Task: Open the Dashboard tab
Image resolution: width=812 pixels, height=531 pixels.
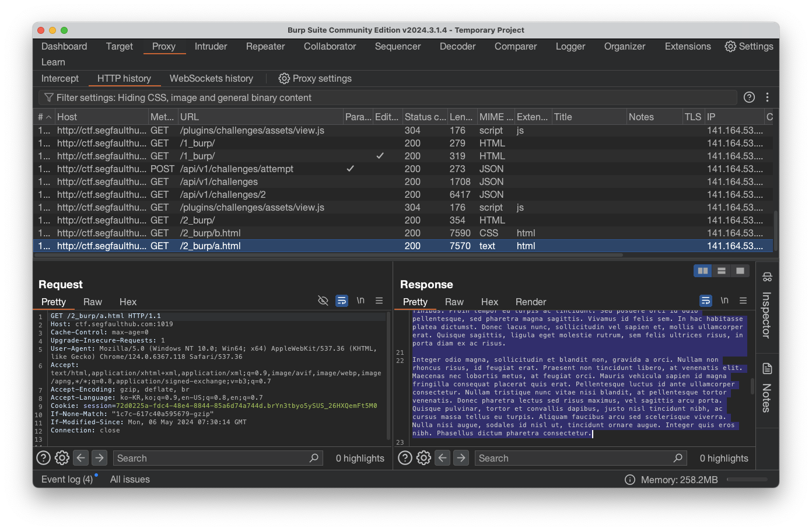Action: 64,46
